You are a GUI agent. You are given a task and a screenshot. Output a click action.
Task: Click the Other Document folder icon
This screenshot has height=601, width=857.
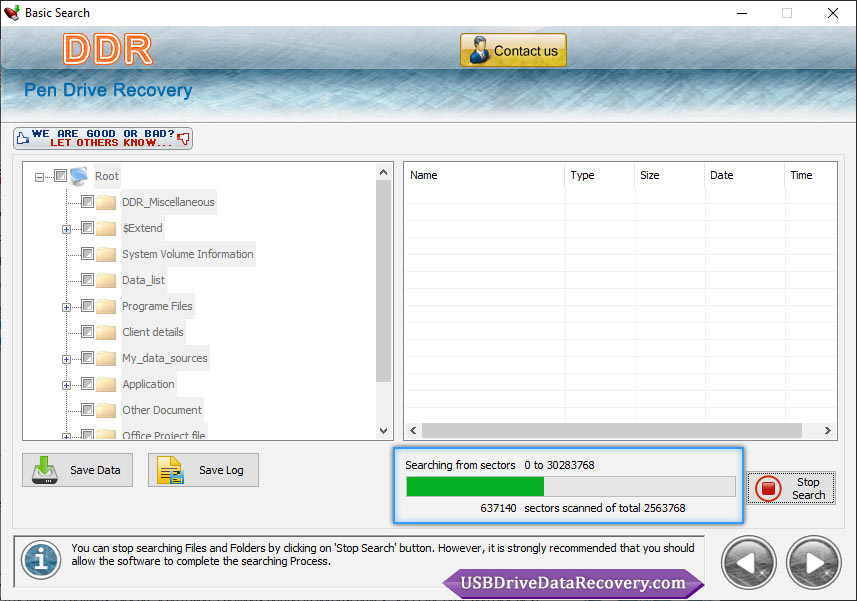[105, 410]
